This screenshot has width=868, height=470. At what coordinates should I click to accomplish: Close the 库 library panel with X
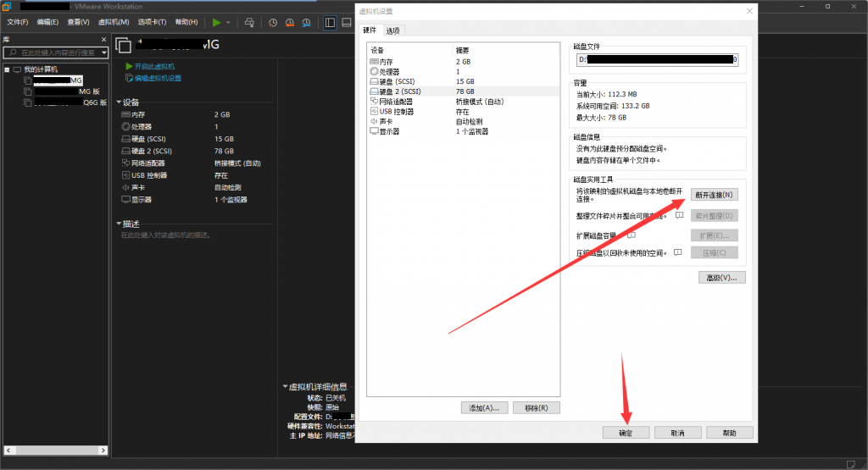pos(103,39)
